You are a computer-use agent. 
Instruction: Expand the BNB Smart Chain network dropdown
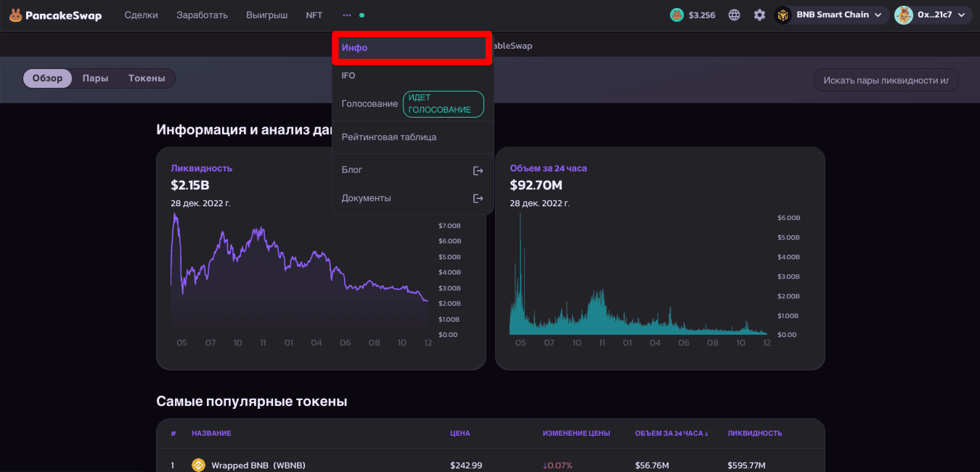[x=878, y=15]
